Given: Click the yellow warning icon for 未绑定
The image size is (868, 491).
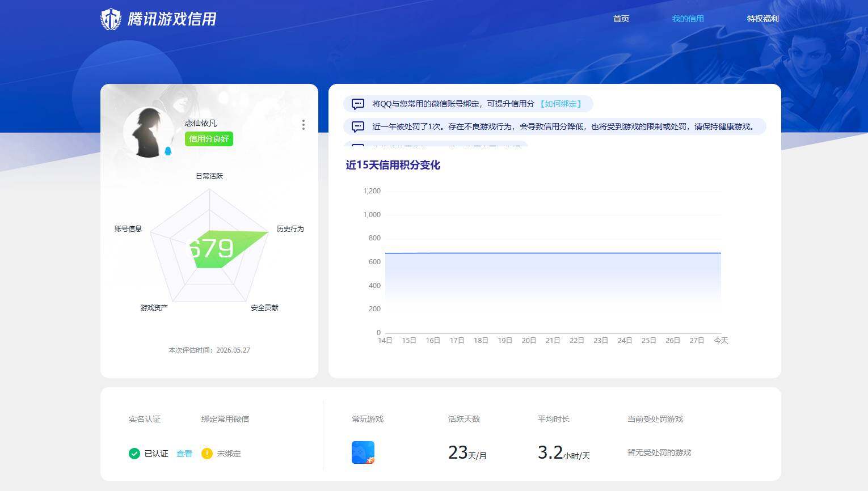Looking at the screenshot, I should tap(207, 454).
